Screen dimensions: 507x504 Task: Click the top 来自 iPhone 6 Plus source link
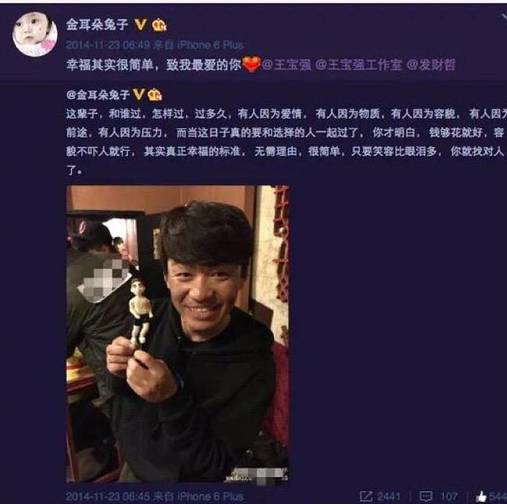[199, 45]
